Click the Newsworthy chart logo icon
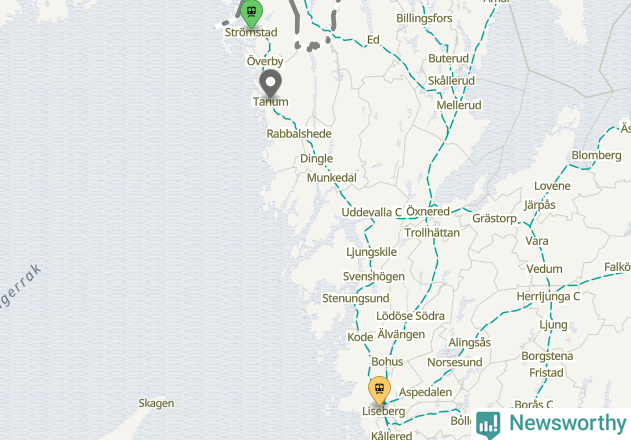 click(x=488, y=424)
